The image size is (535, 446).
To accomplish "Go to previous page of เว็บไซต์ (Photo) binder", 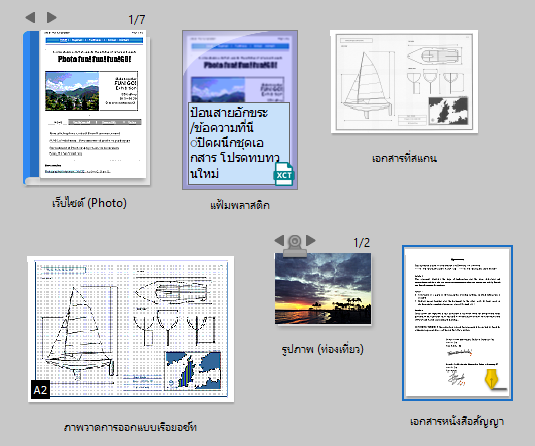I will pos(30,17).
